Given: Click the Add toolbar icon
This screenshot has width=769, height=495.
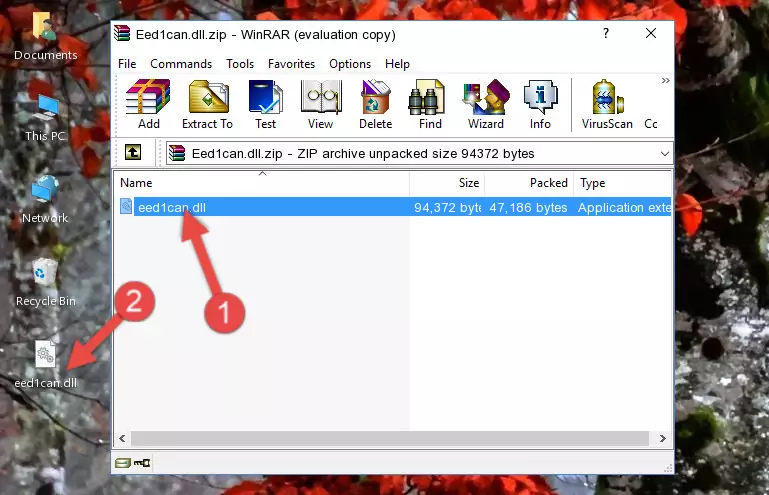Looking at the screenshot, I should click(148, 104).
